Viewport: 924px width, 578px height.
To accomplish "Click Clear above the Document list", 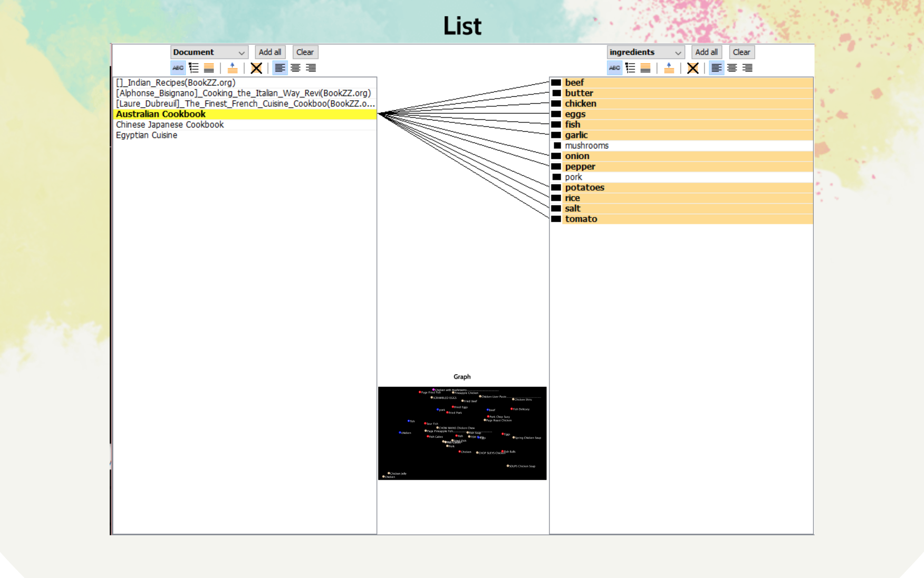I will click(305, 52).
